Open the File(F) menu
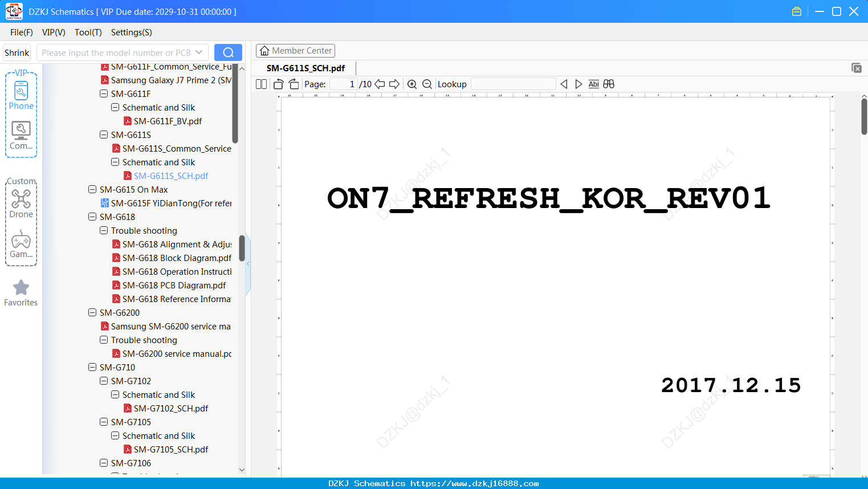 tap(22, 32)
